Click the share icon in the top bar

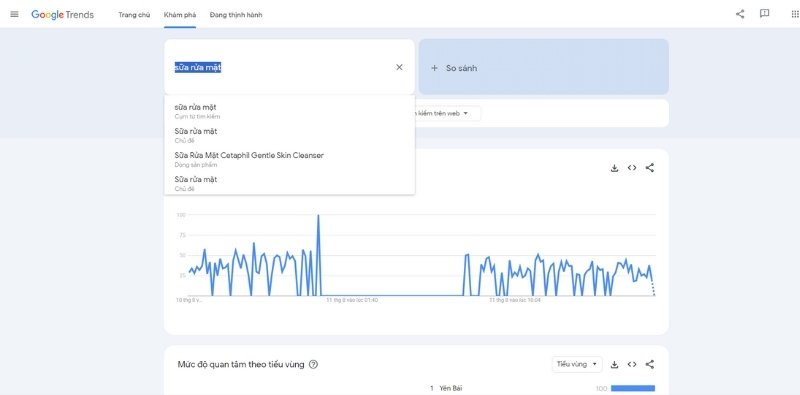[740, 14]
